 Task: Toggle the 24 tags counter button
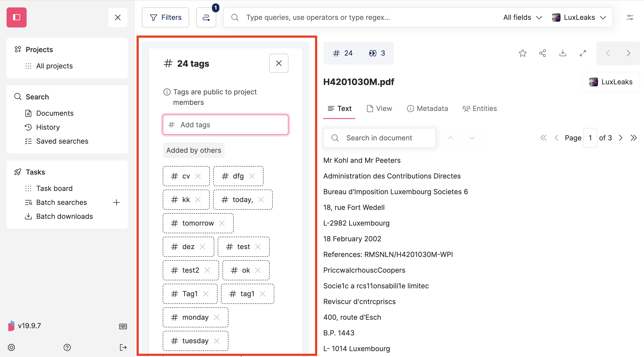click(342, 53)
